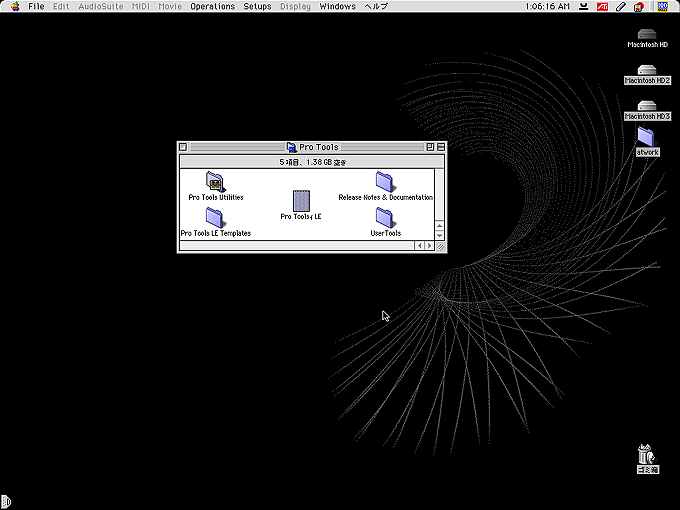680x510 pixels.
Task: Open the Setups menu
Action: point(257,6)
